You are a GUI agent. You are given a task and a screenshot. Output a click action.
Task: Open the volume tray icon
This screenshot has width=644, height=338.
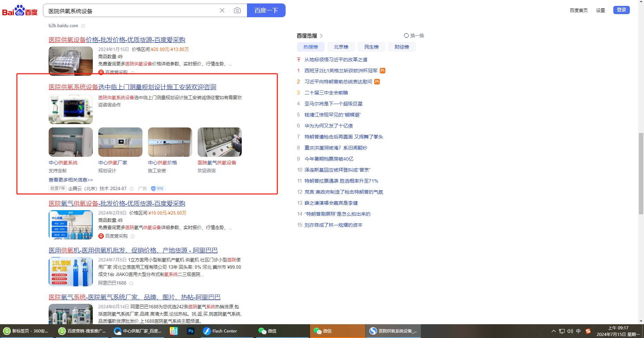pos(570,331)
